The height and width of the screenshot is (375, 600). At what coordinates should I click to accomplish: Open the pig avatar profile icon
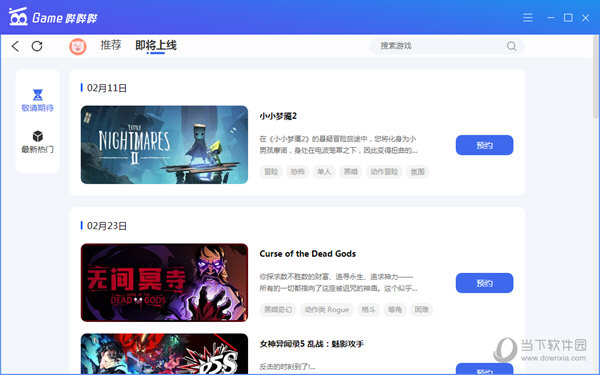(78, 47)
